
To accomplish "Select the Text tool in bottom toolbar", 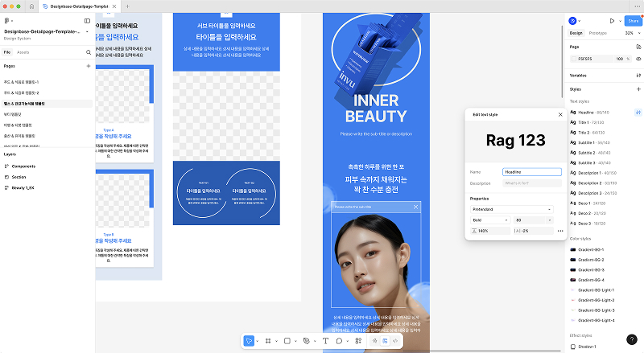I will [x=325, y=341].
